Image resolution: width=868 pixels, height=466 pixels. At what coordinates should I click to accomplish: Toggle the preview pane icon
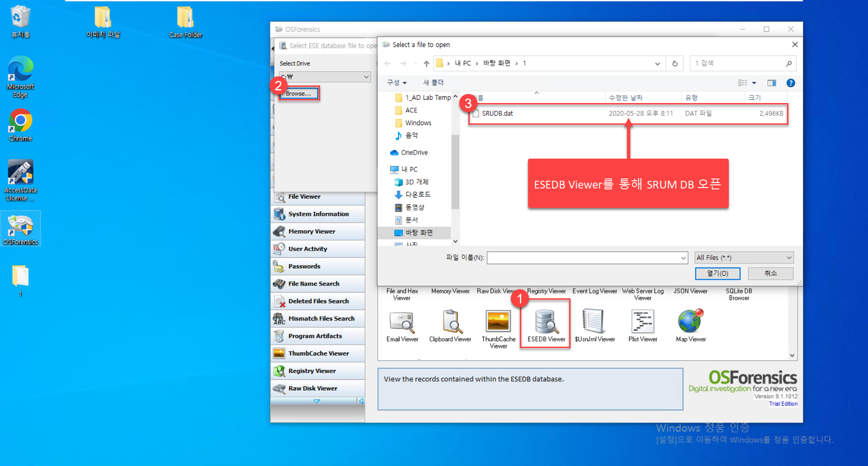[x=772, y=83]
